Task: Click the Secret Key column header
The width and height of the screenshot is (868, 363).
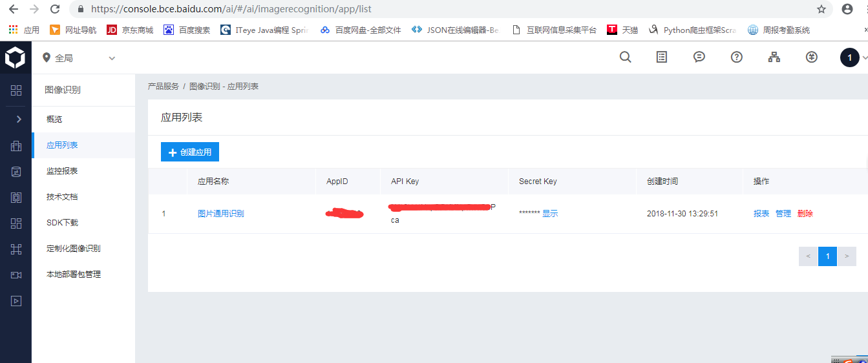Action: (538, 181)
